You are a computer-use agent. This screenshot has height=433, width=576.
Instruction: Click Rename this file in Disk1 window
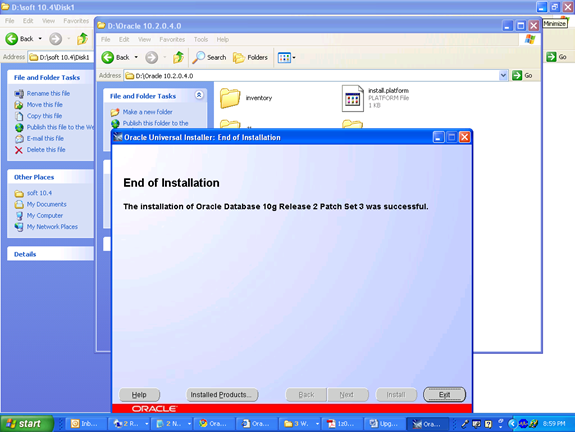48,93
